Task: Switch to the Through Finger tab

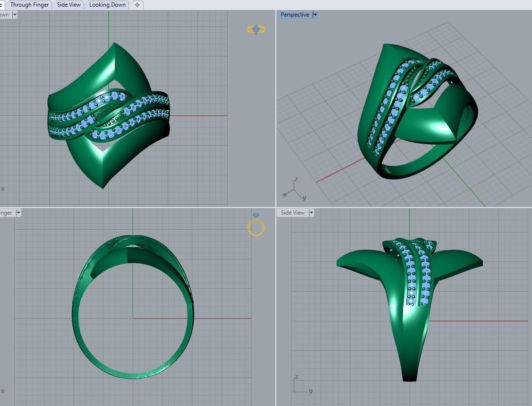Action: pos(29,5)
